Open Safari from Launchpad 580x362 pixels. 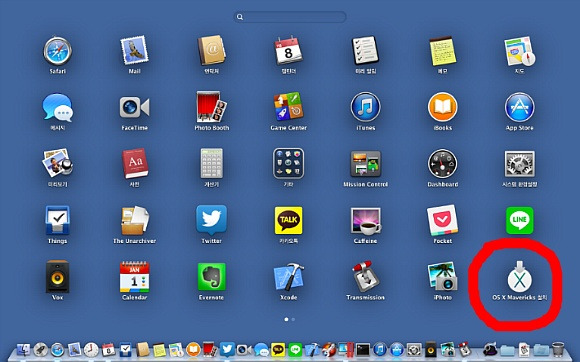tap(57, 51)
